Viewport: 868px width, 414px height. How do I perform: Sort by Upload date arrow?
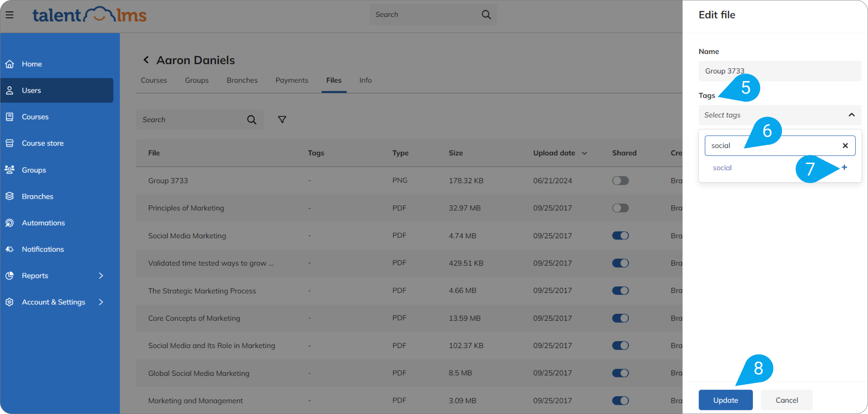(x=584, y=153)
